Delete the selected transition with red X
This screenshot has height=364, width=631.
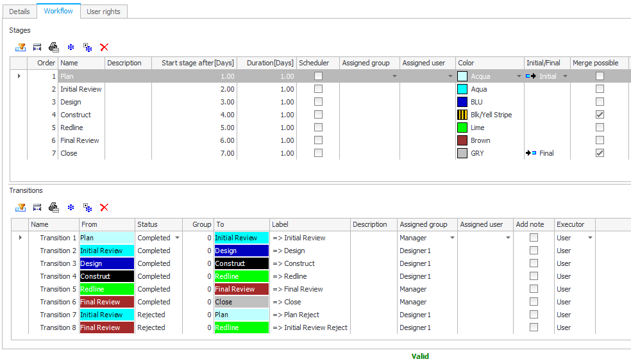tap(105, 208)
